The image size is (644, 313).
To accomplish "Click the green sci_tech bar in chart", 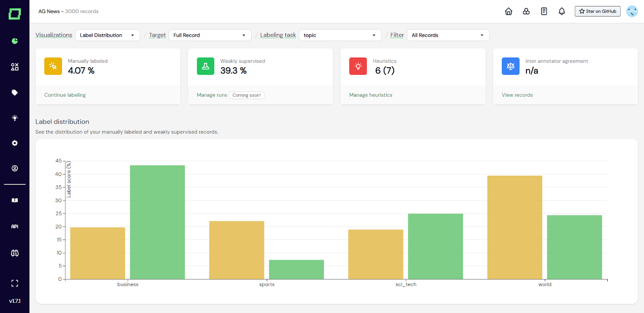I will (x=436, y=247).
